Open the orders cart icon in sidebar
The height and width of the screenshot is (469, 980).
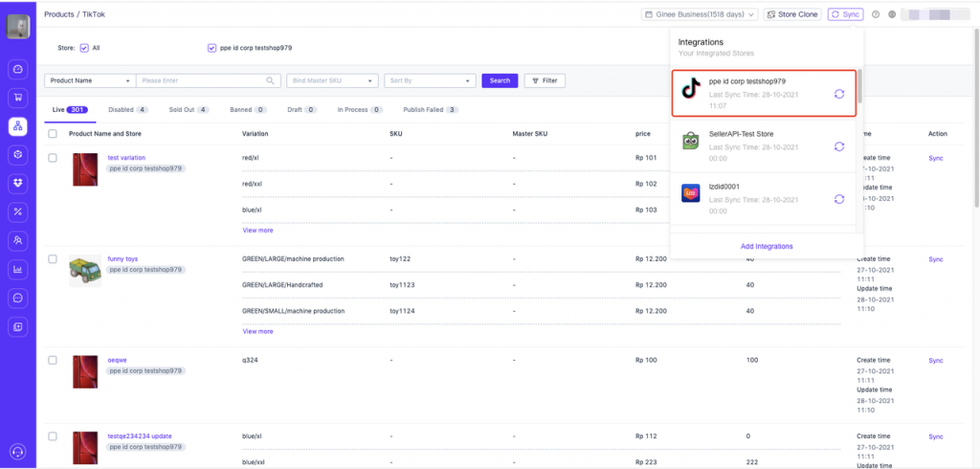click(17, 98)
